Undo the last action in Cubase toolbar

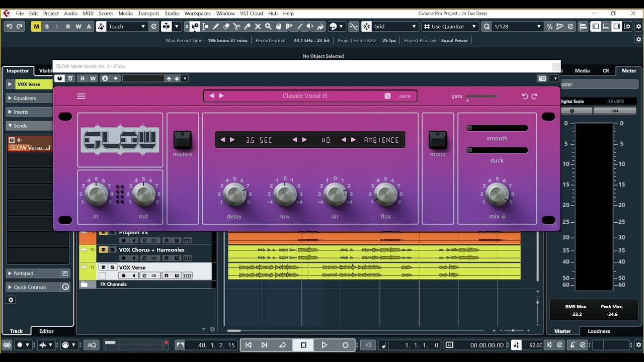(x=9, y=26)
